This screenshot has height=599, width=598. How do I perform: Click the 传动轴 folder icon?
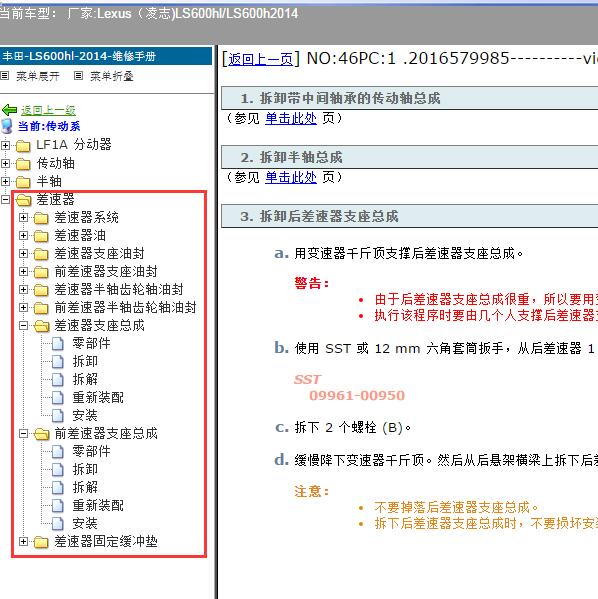coord(23,164)
